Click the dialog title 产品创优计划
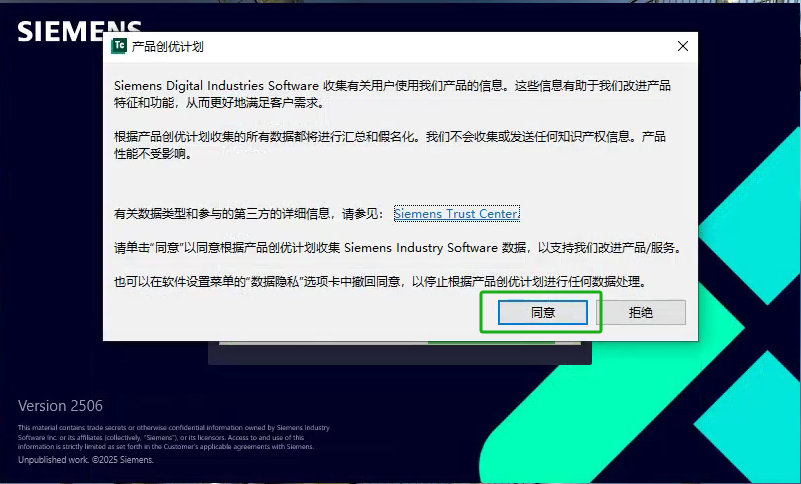This screenshot has height=484, width=801. (x=168, y=47)
